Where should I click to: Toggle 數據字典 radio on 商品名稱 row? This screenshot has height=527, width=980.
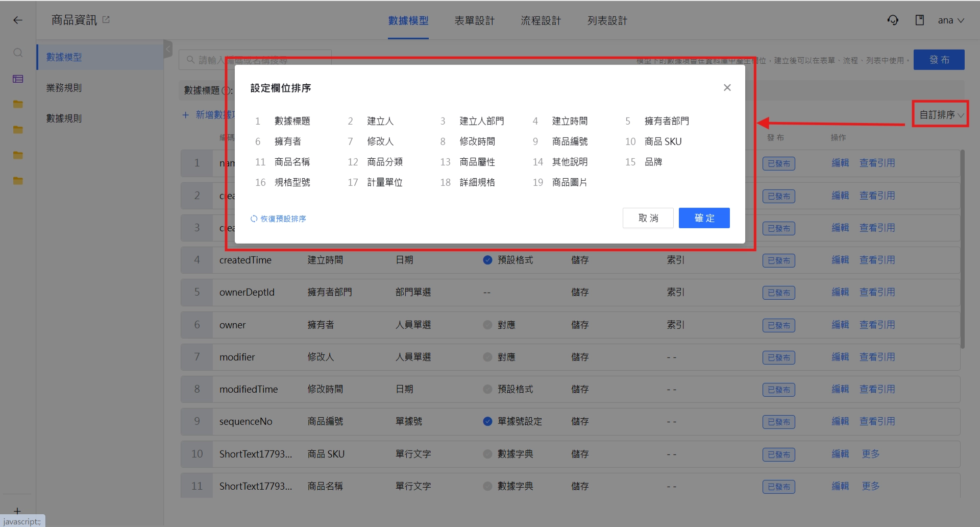pyautogui.click(x=487, y=486)
